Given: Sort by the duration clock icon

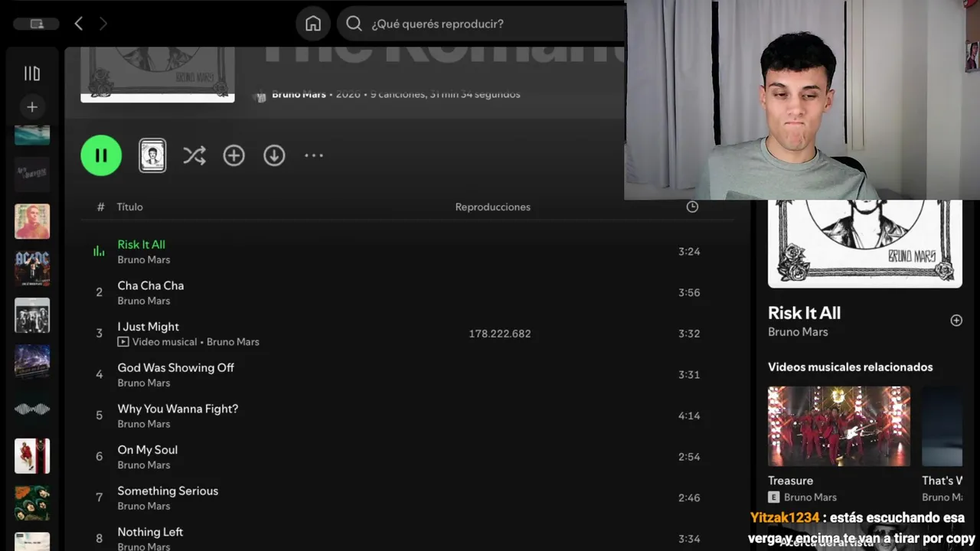Looking at the screenshot, I should coord(692,207).
